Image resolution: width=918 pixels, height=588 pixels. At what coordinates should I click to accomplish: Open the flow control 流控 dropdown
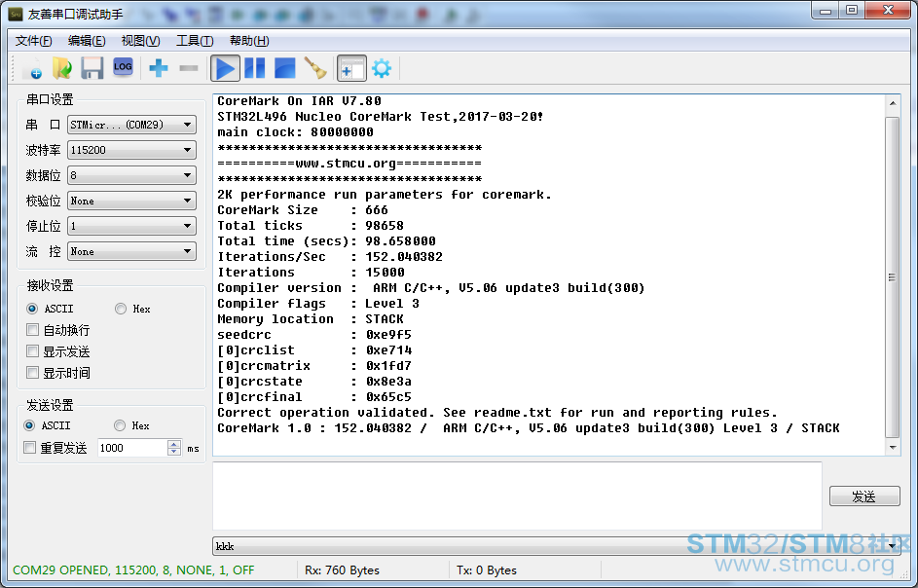(131, 251)
